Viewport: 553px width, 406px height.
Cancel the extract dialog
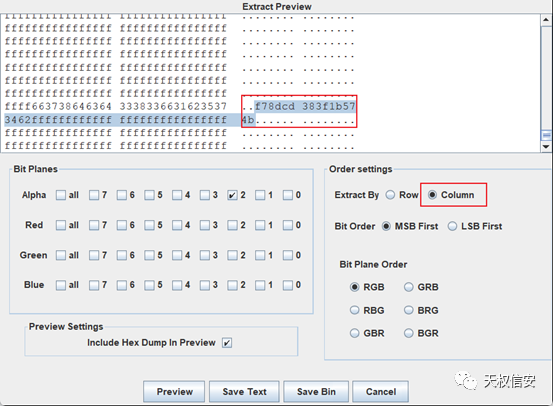point(381,392)
